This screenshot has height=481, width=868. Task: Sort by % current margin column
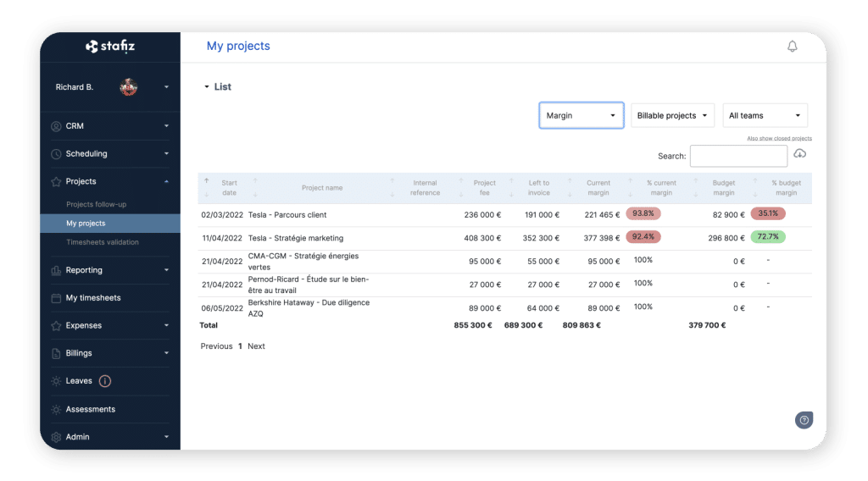pos(661,188)
